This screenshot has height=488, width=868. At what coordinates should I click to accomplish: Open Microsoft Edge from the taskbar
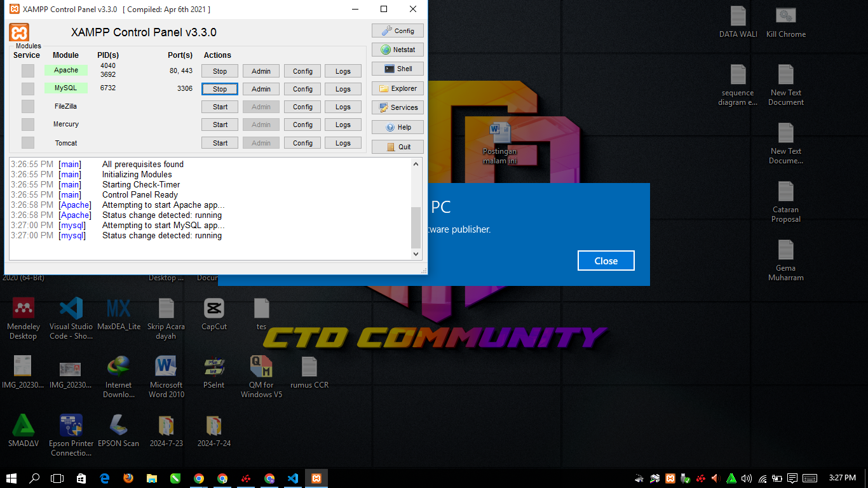[105, 478]
